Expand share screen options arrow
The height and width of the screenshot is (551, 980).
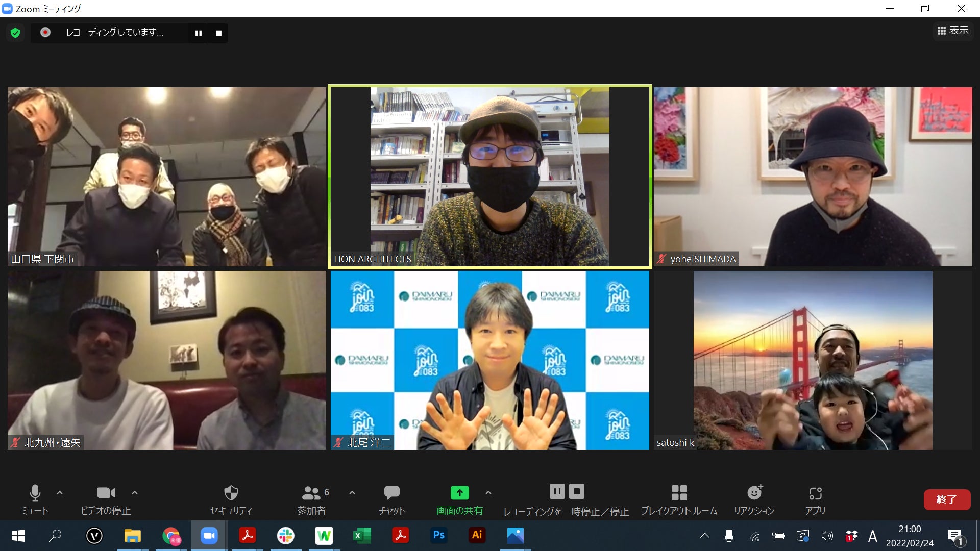488,493
